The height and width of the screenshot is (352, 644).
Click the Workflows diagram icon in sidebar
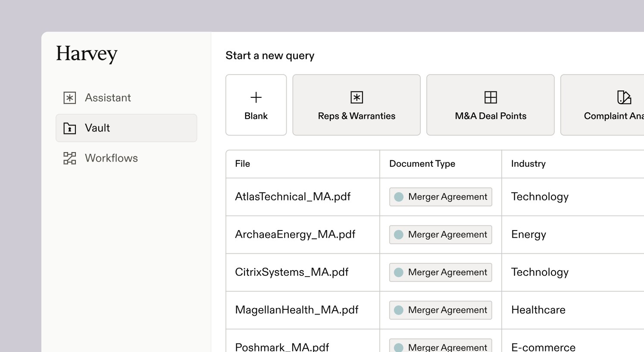(x=70, y=158)
